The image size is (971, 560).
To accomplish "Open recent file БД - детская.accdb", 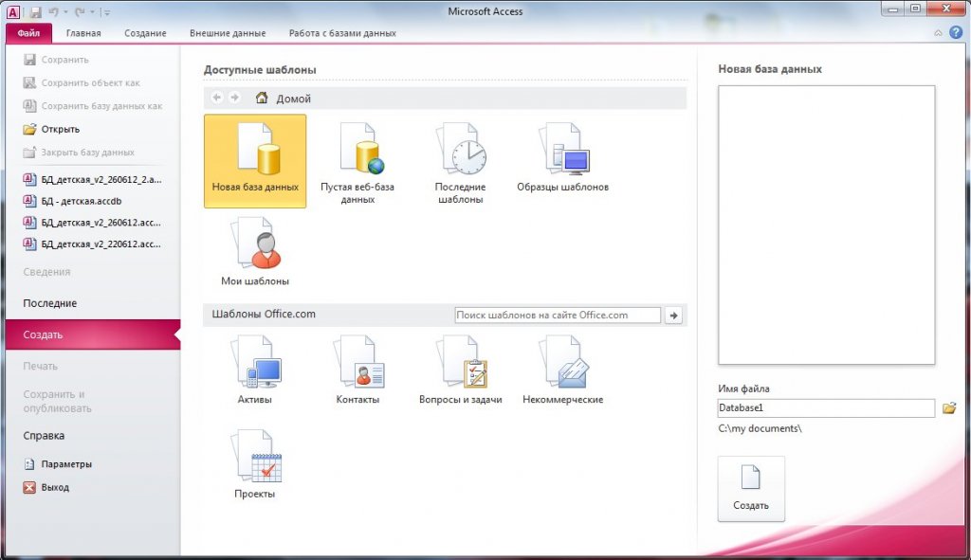I will click(x=72, y=201).
